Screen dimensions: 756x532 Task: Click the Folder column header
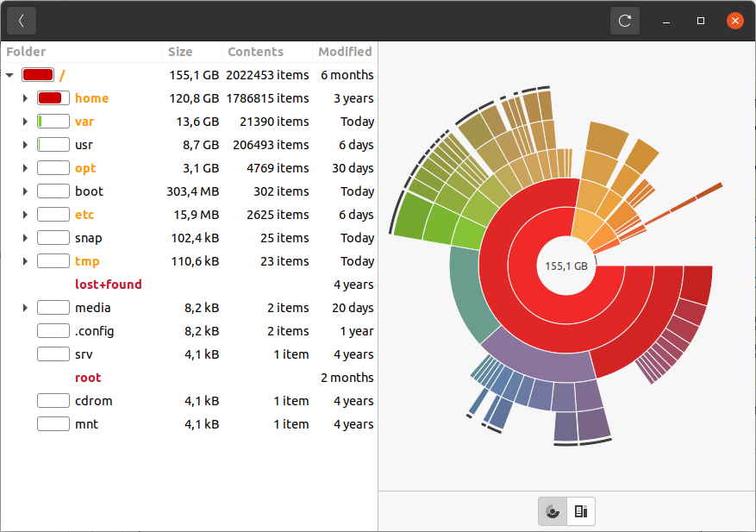pyautogui.click(x=24, y=51)
